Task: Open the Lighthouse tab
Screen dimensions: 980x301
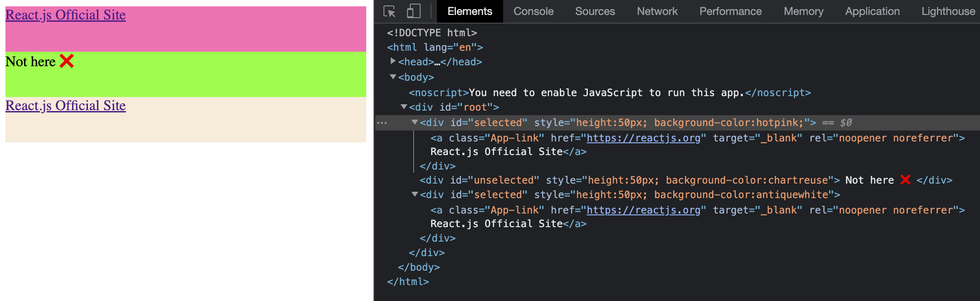Action: (948, 11)
